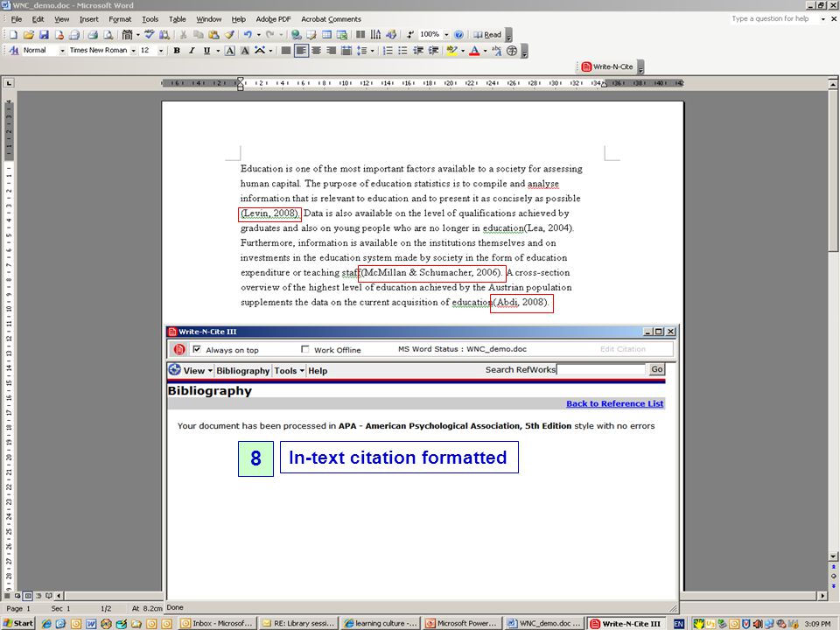Screen dimensions: 840x630
Task: Cut the selection with the scissors icon
Action: tap(183, 35)
